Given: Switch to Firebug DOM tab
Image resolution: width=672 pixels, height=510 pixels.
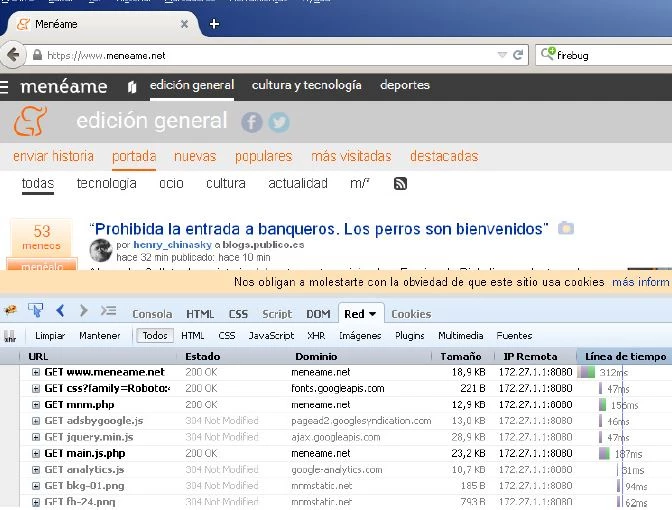Looking at the screenshot, I should point(318,314).
